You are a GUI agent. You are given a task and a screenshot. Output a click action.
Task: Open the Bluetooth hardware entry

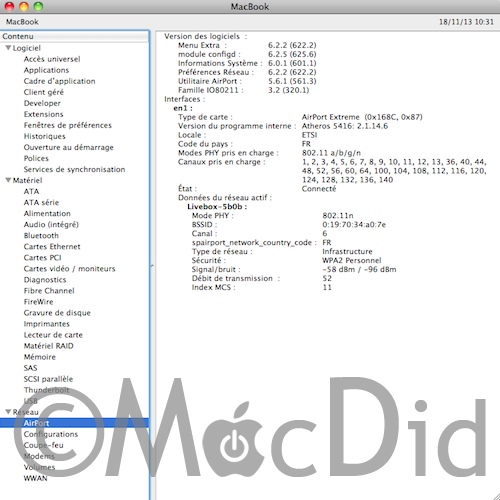coord(41,236)
